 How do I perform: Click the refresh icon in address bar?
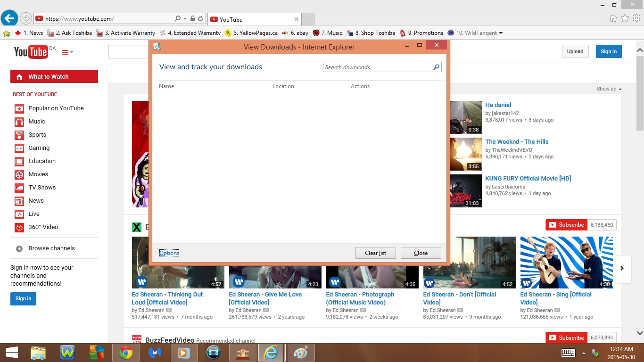pos(200,19)
